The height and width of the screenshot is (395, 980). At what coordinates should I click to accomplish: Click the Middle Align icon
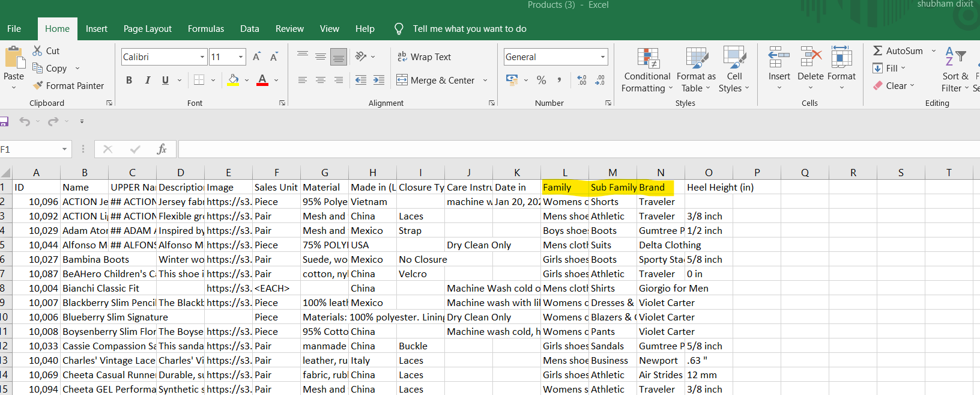(321, 57)
